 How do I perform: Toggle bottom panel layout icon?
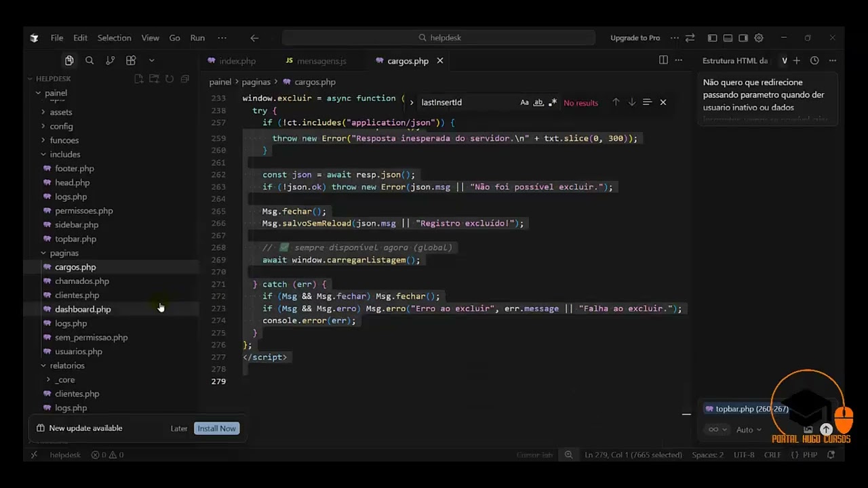[728, 38]
